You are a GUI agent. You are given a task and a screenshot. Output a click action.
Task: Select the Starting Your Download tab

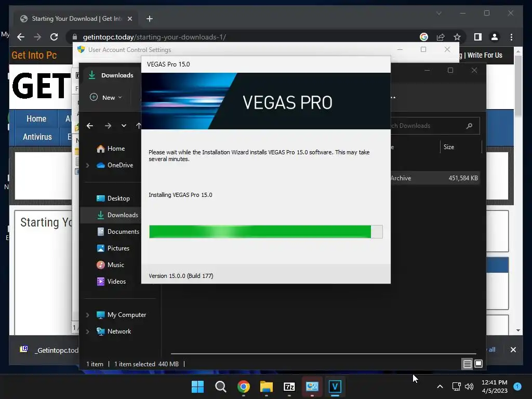coord(76,19)
